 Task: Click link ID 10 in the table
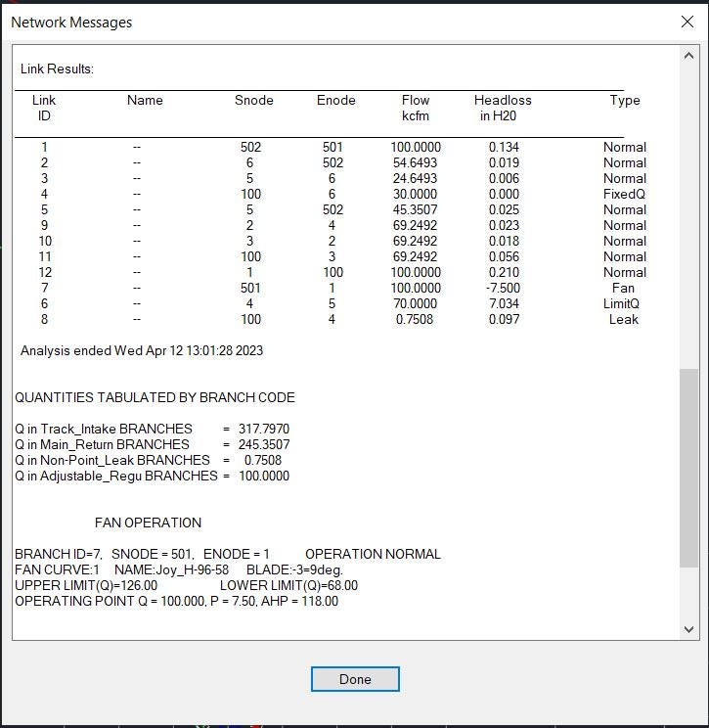[x=45, y=241]
